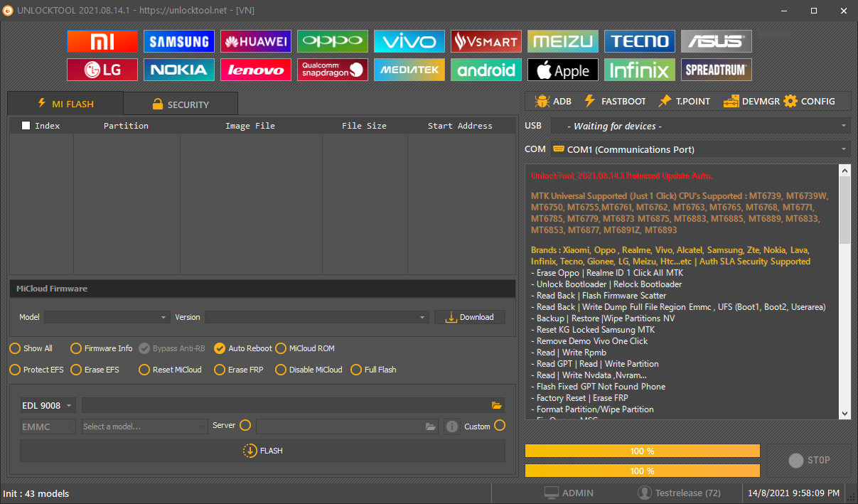Click the Download firmware button
This screenshot has width=858, height=504.
coord(470,317)
